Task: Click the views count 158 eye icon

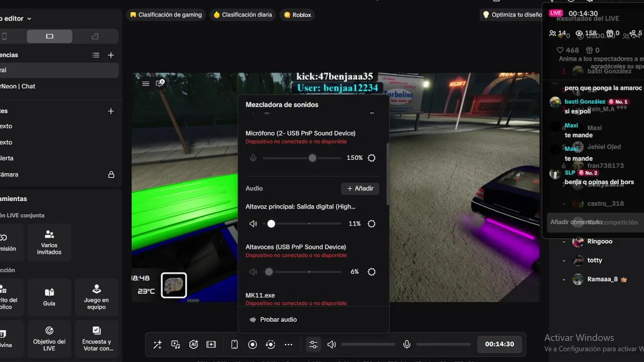Action: 579,34
